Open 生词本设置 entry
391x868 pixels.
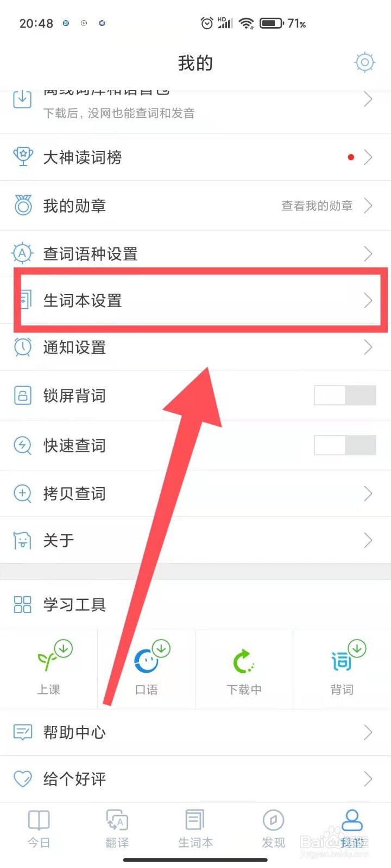click(x=195, y=300)
